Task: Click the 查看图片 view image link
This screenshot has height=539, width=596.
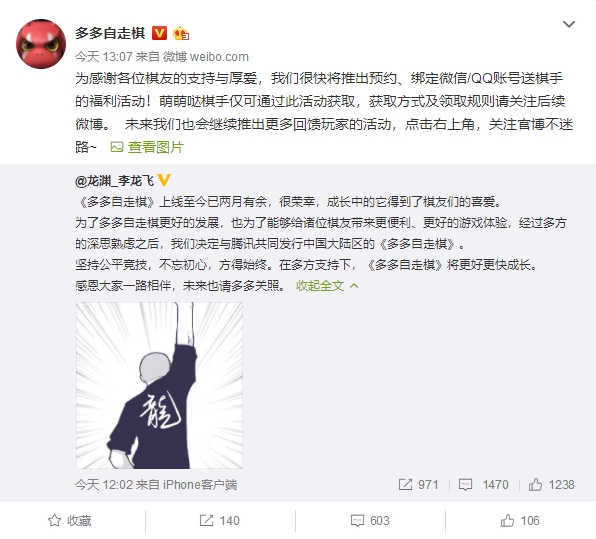Action: tap(155, 147)
